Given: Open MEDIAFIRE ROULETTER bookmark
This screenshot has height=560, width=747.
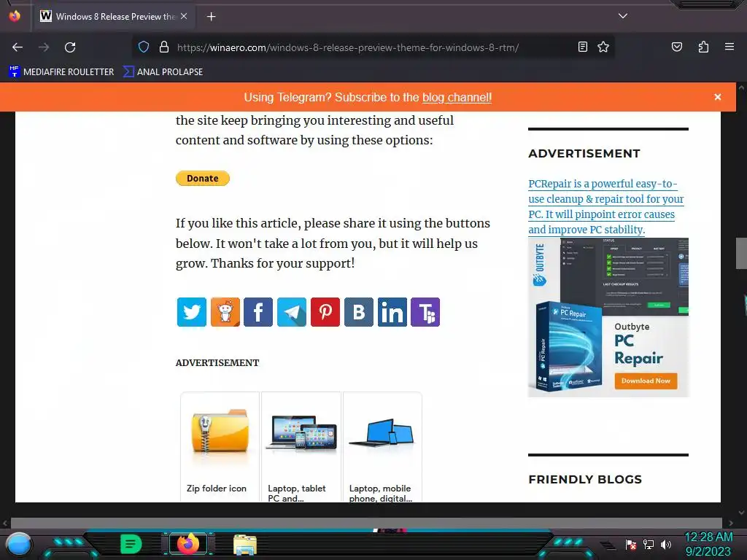Looking at the screenshot, I should [x=61, y=72].
